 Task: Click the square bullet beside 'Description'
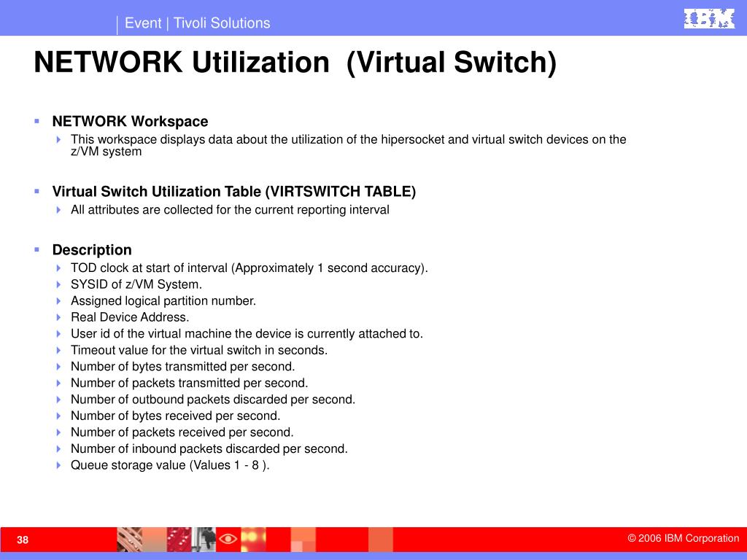pyautogui.click(x=36, y=249)
